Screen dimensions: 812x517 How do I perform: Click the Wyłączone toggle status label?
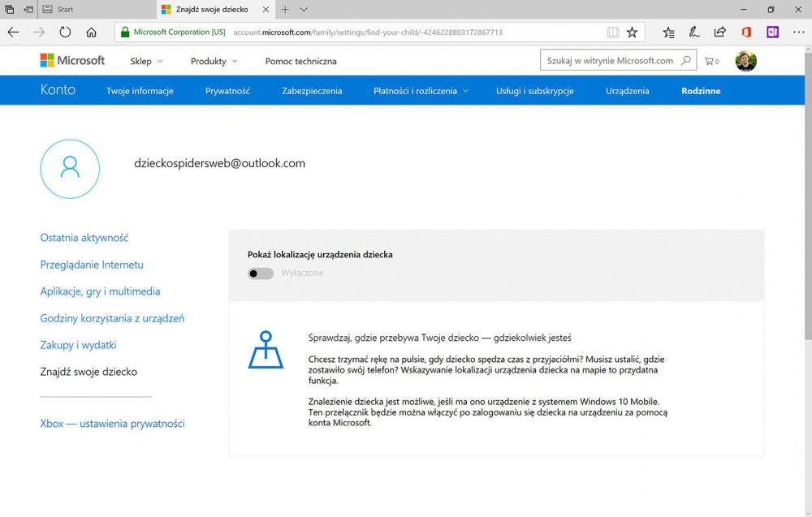pos(302,273)
